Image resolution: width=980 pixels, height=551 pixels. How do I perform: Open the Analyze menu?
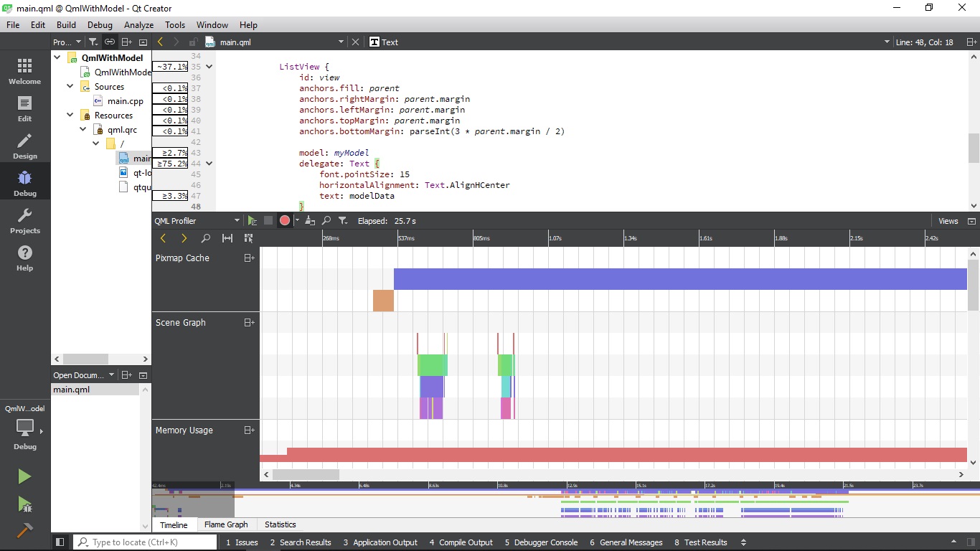tap(138, 25)
